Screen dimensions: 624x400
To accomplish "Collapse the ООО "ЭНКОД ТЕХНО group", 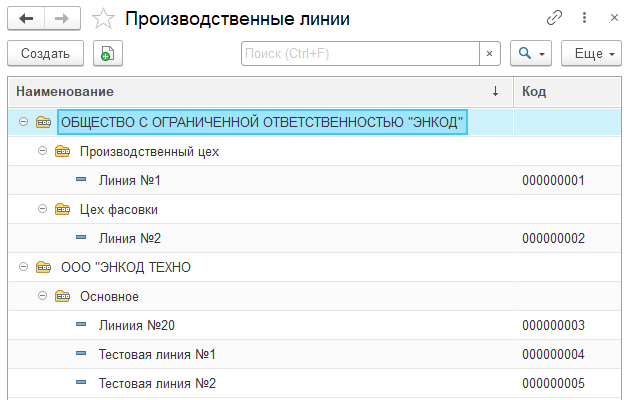I will (x=23, y=268).
